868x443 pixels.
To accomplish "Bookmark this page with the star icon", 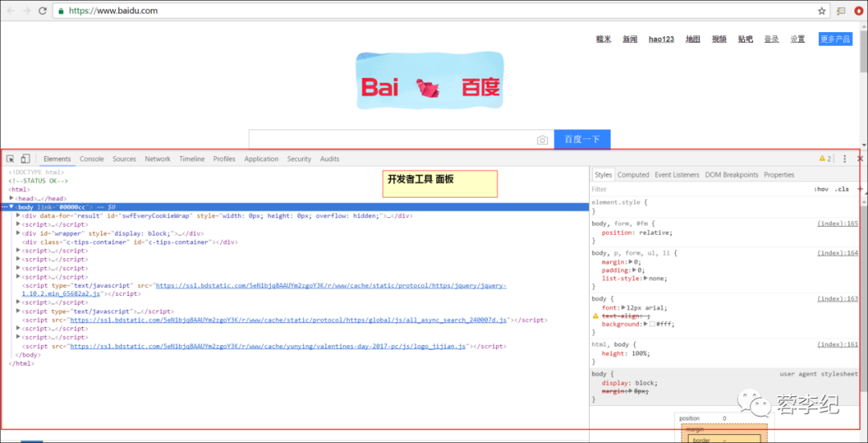I will point(822,10).
